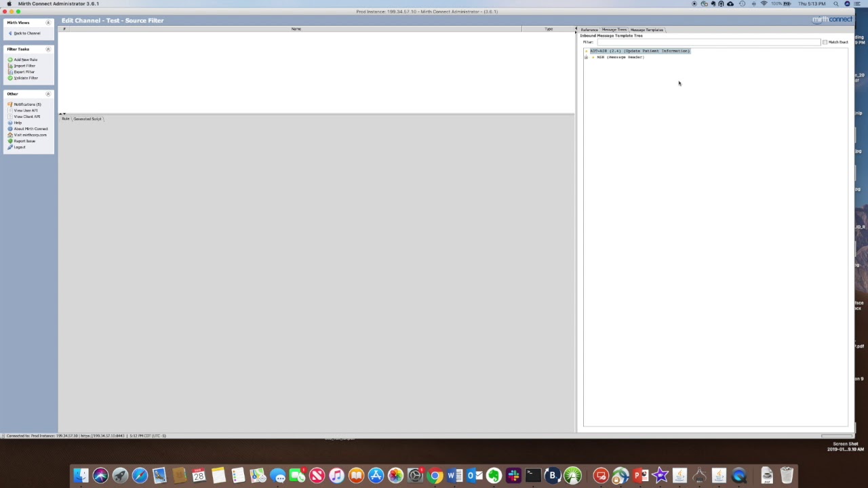This screenshot has width=868, height=488.
Task: Open Evernote from the Dock
Action: coord(494,476)
